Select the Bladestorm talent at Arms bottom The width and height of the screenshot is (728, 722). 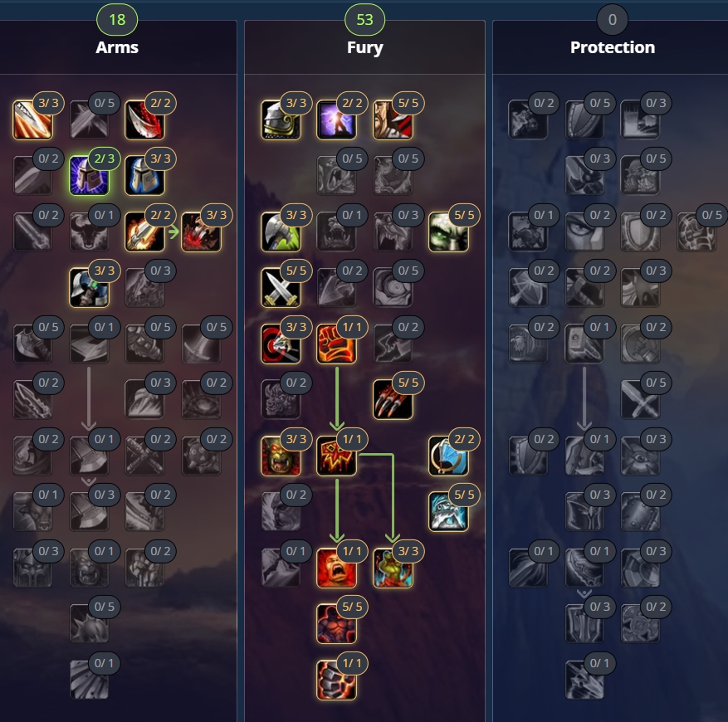point(89,680)
